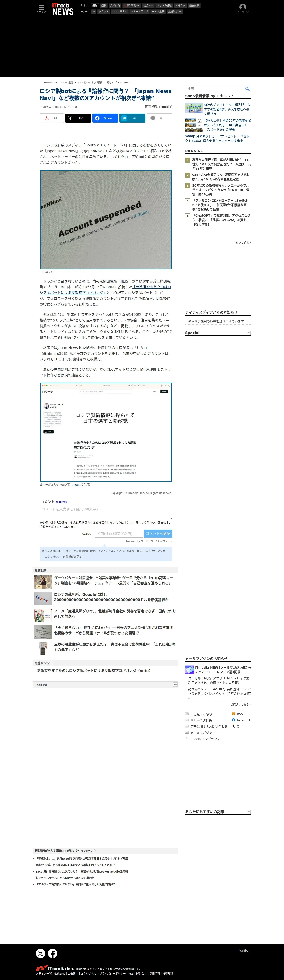Share article on X via 見る button
Viewport: 284px width, 980px height.
pos(78,118)
